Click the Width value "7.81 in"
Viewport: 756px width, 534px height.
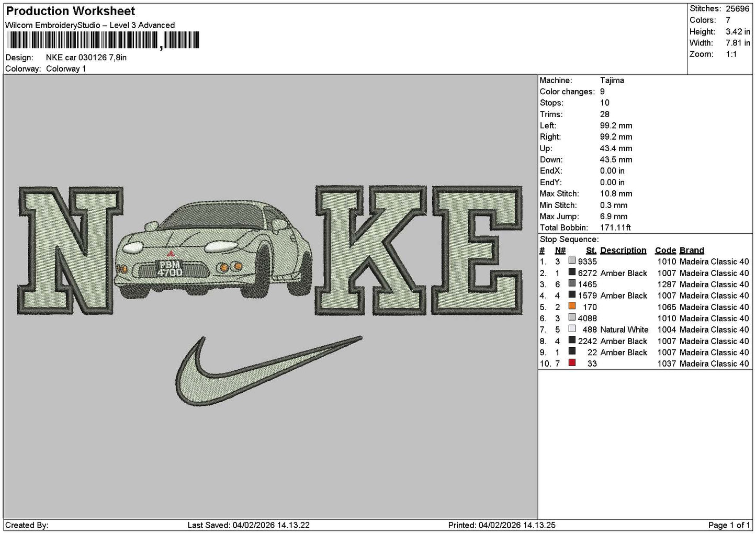[x=738, y=43]
